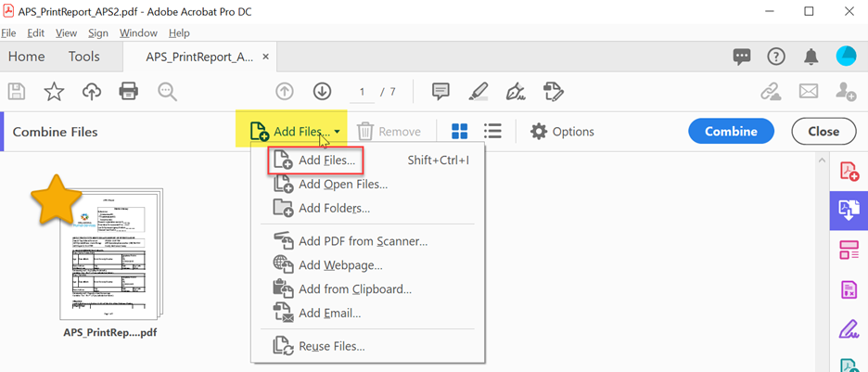
Task: Open the purple form tool in sidebar
Action: click(849, 289)
